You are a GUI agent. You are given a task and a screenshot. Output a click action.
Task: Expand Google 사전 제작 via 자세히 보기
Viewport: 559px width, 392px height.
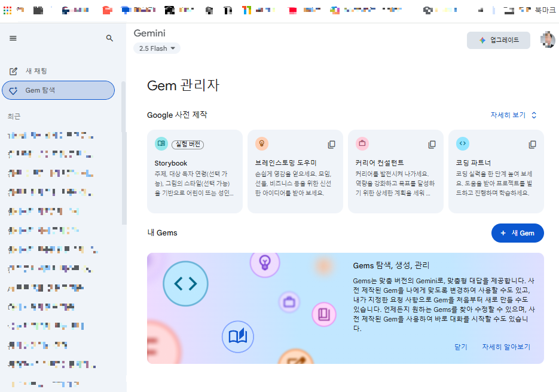[514, 115]
